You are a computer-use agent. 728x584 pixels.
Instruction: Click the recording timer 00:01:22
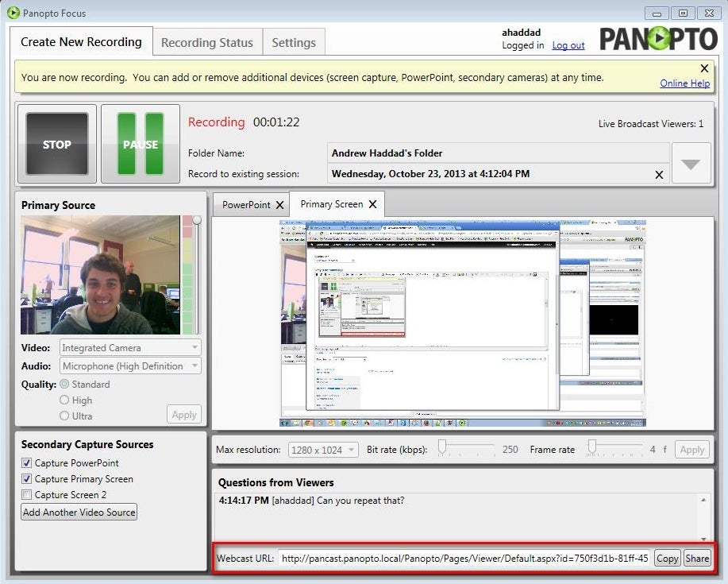[276, 122]
